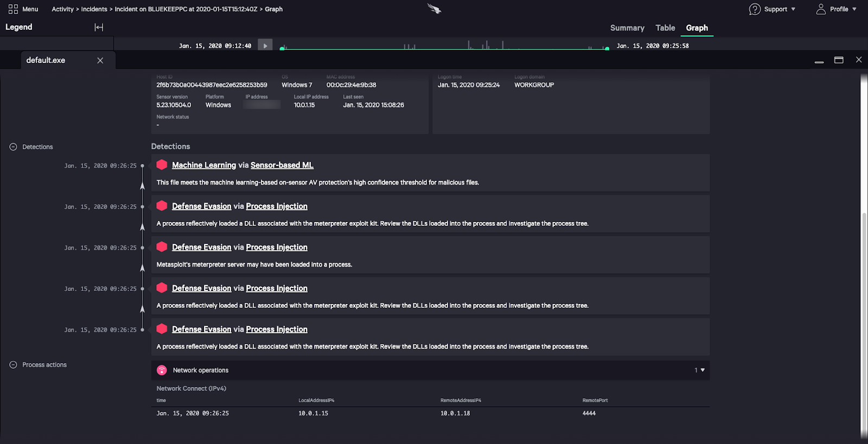Screen dimensions: 868x444
Task: Open the Sensor-based ML link
Action: 282,165
